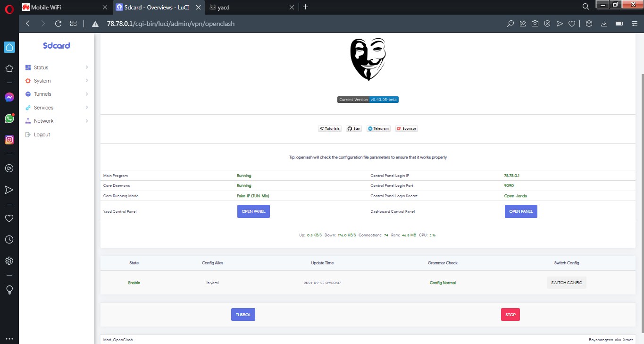
Task: Click the Anonymous mask logo image
Action: coord(368,59)
